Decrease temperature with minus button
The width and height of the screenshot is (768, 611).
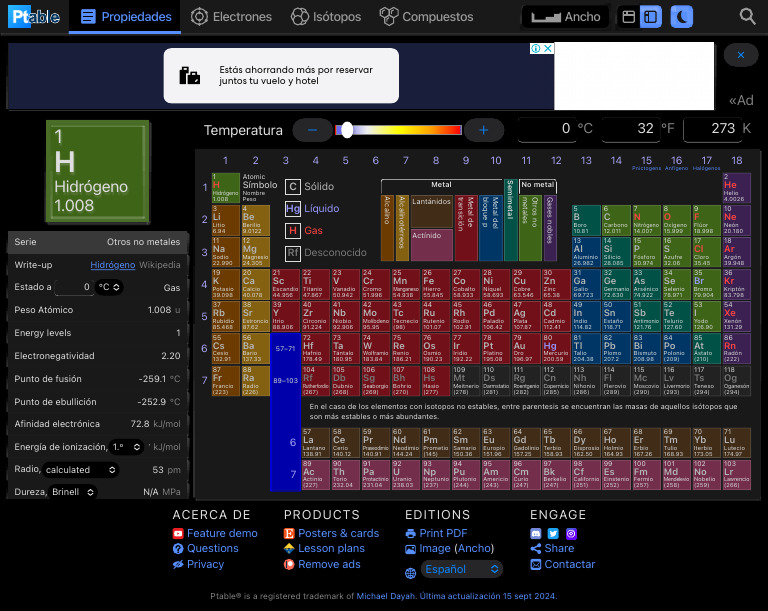(x=312, y=130)
